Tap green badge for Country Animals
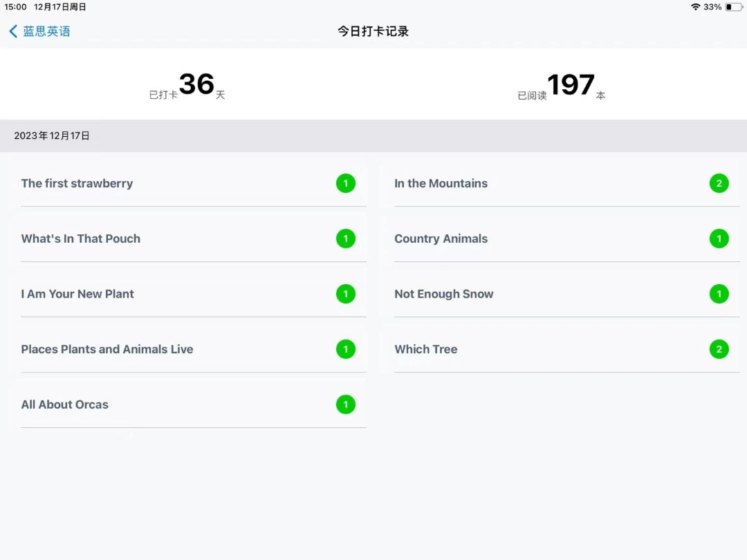 pyautogui.click(x=719, y=239)
